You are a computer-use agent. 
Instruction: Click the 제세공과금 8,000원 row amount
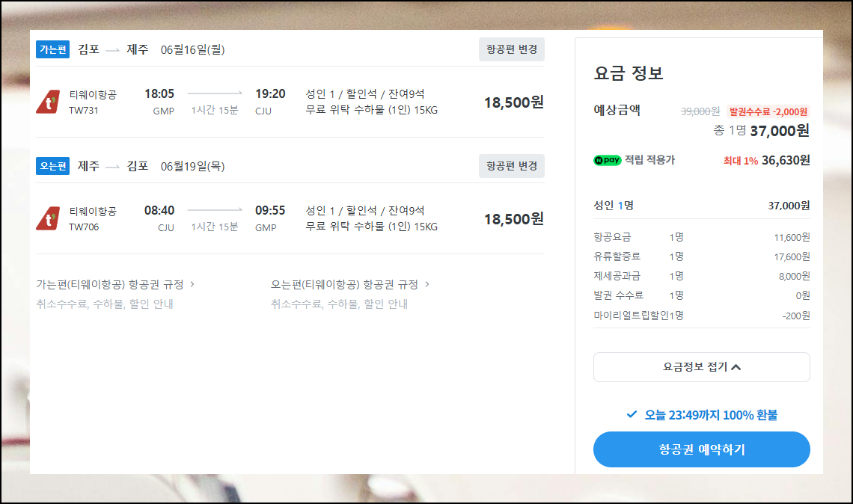point(794,276)
